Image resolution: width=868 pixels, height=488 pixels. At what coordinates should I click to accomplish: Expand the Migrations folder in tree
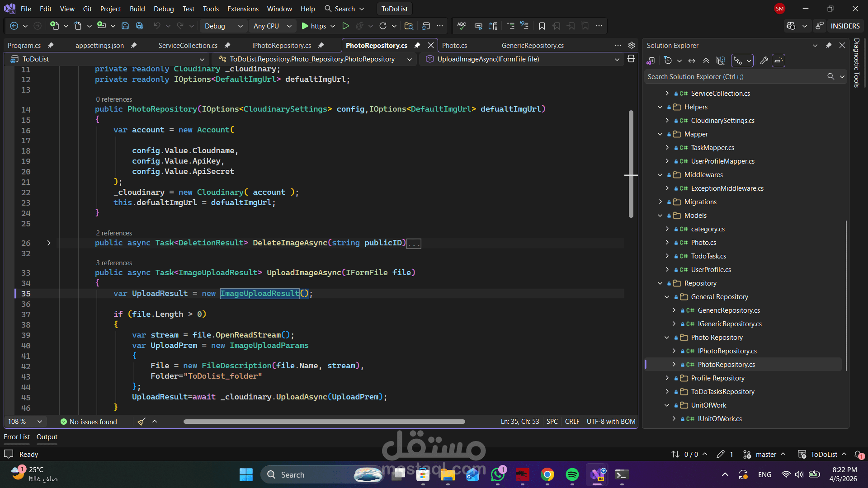pyautogui.click(x=660, y=202)
